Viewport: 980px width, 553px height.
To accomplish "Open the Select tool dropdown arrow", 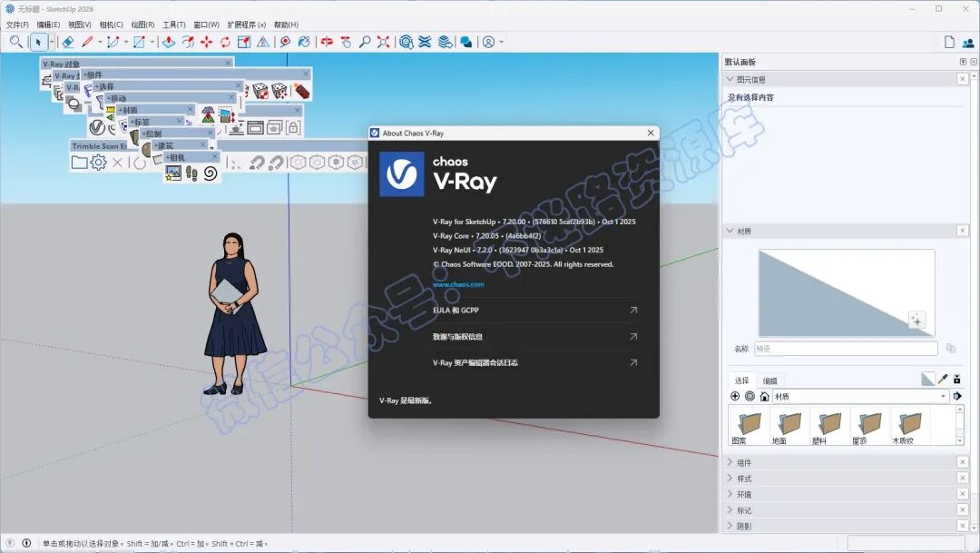I will coord(52,42).
